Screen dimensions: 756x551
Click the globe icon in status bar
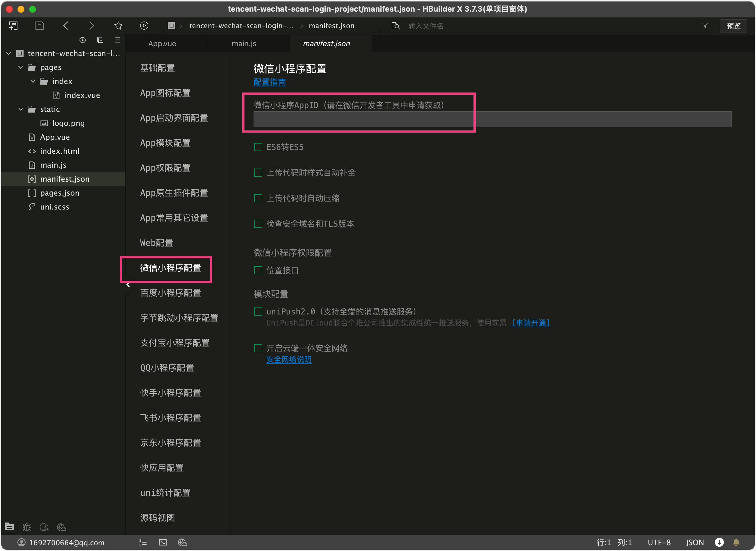click(182, 542)
